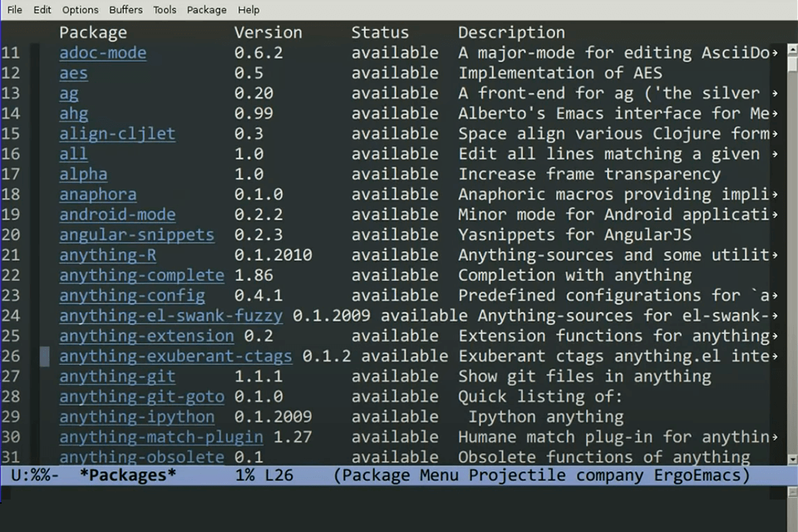The image size is (798, 532).
Task: Click the anything-git-goto package link
Action: coord(141,397)
